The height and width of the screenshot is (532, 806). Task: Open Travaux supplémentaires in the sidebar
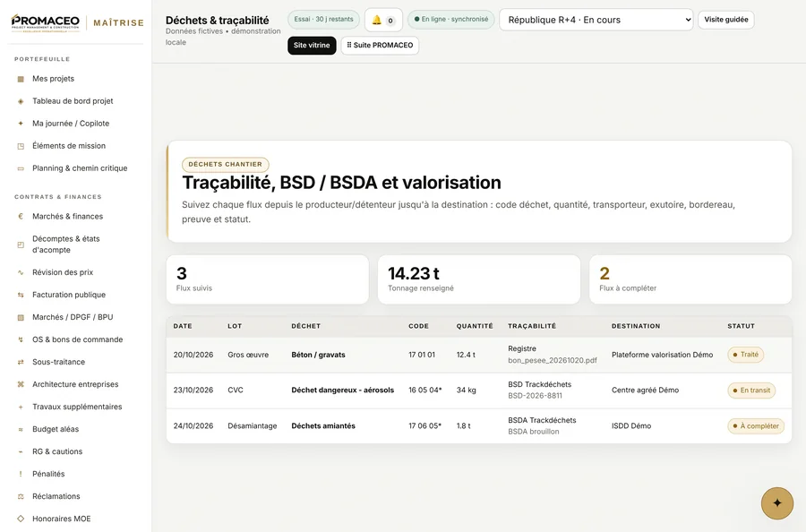[x=77, y=407]
